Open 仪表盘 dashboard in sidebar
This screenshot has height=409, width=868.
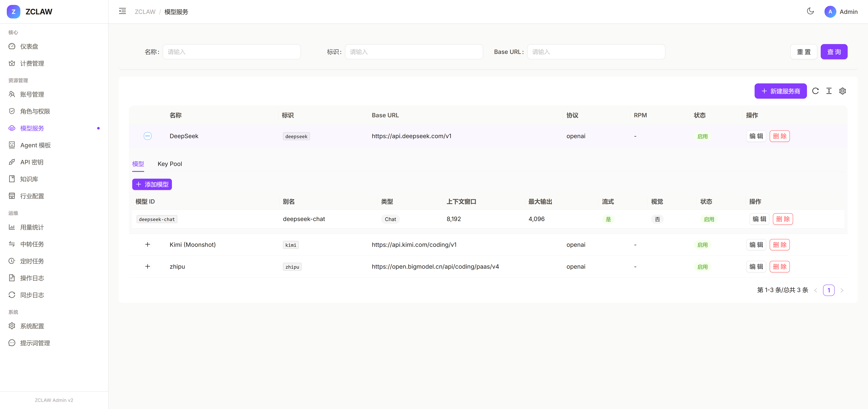(x=29, y=46)
